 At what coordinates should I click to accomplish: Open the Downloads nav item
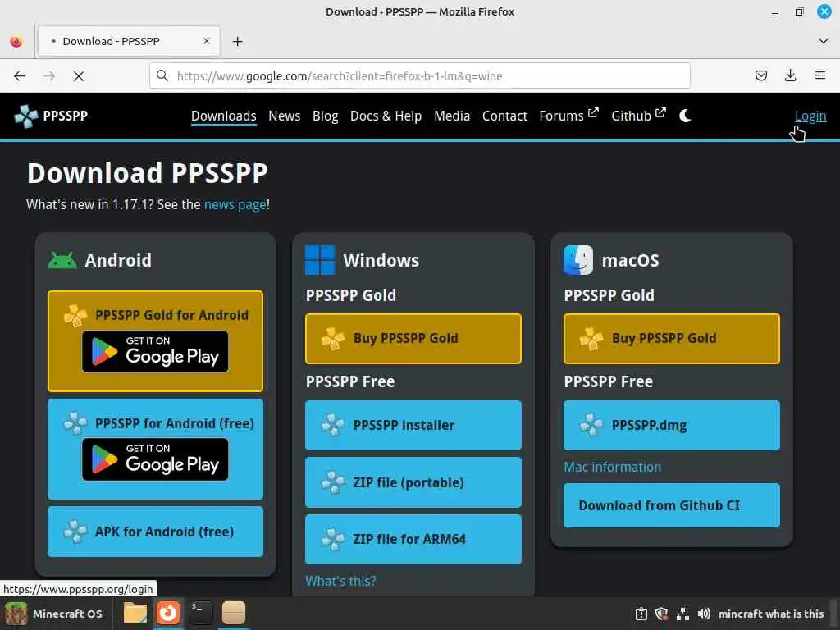click(x=223, y=116)
